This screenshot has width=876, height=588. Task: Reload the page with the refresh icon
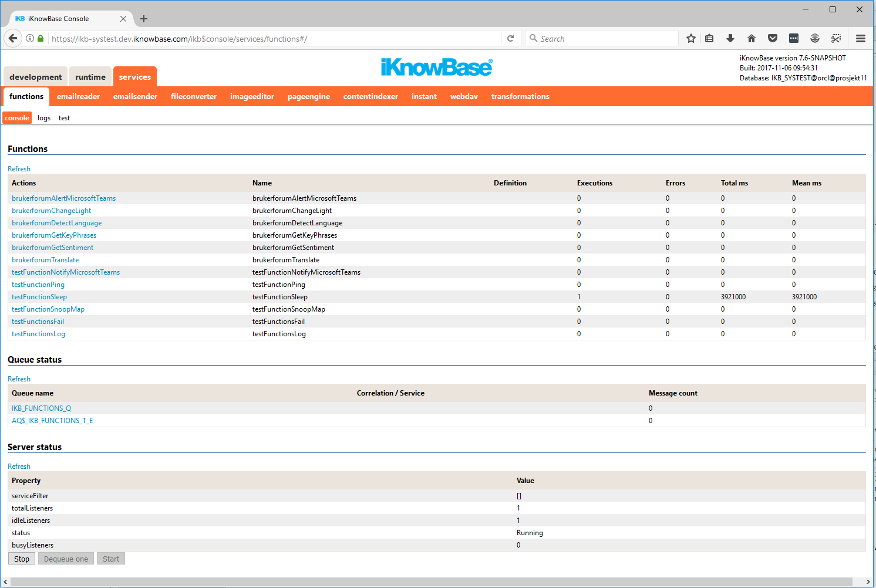(511, 39)
